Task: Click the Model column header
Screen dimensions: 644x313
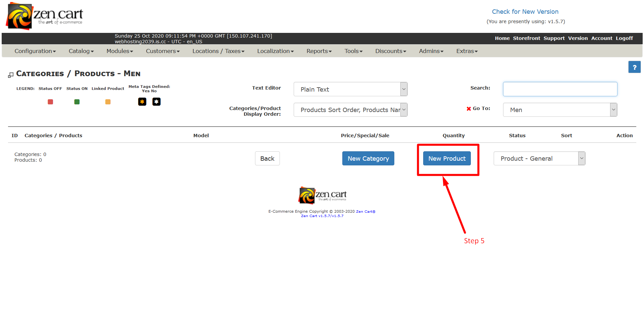Action: point(201,136)
